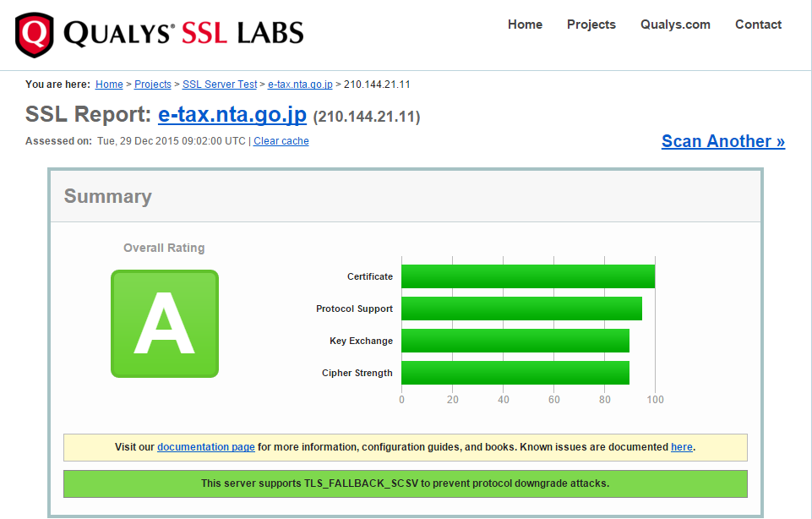Click the Key Exchange score bar
Viewport: 812px width, 519px height.
pos(515,341)
